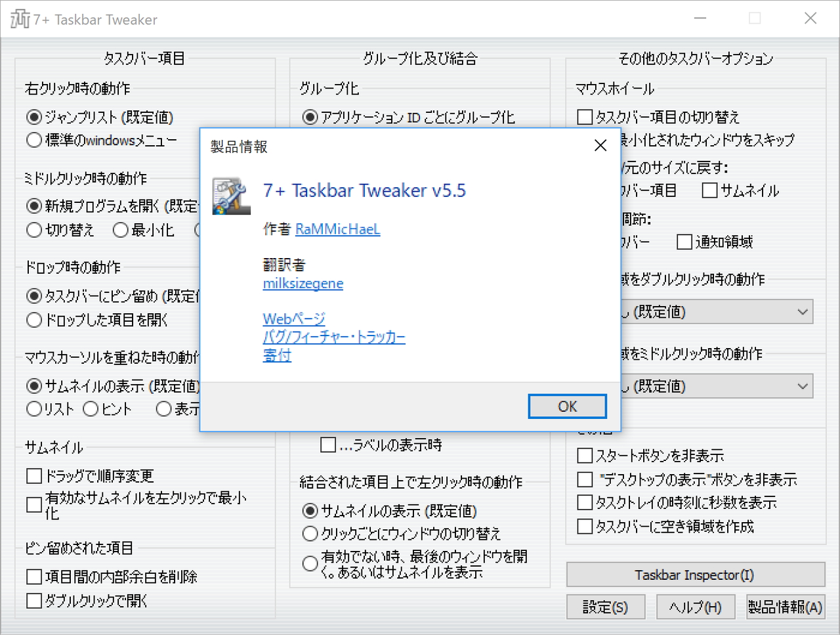This screenshot has width=840, height=635.
Task: Close the 製品情報 dialog with the X
Action: tap(600, 145)
